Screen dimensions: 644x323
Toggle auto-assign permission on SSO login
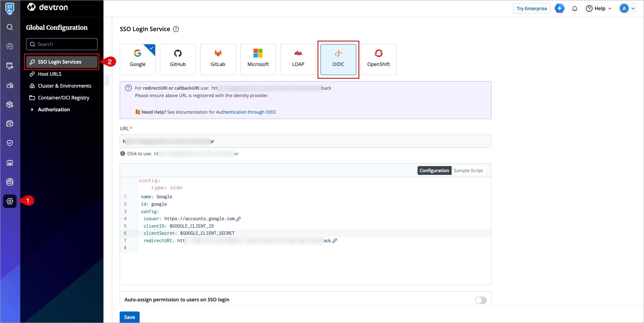click(x=480, y=300)
